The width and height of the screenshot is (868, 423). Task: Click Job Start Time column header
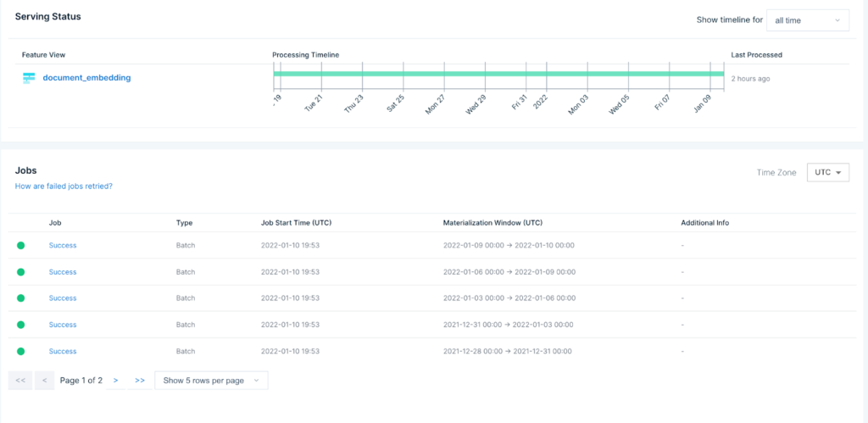pos(296,223)
